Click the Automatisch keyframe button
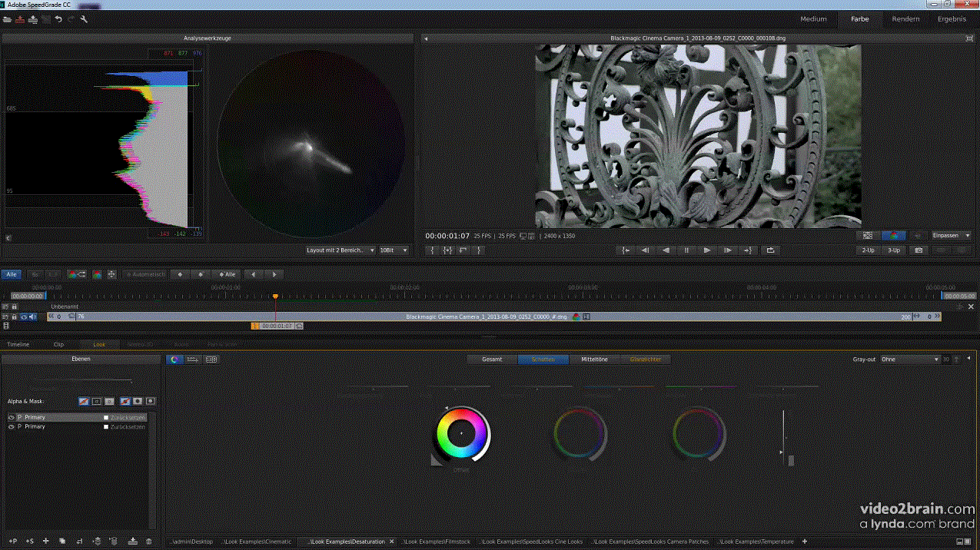 tap(145, 274)
